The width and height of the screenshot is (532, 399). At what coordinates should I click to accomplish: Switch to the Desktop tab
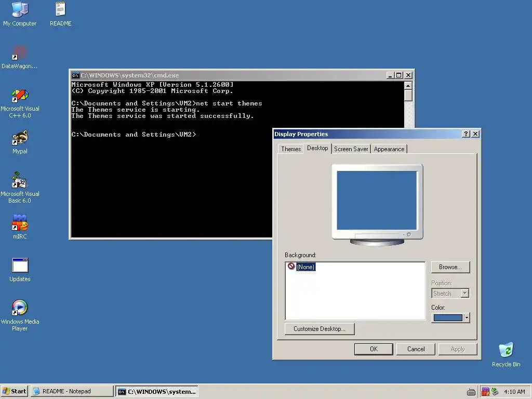coord(317,148)
